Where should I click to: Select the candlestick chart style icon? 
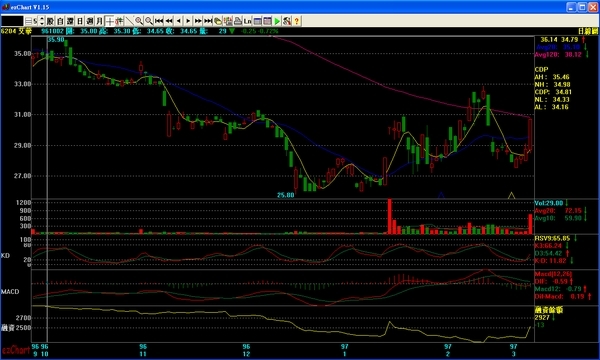point(119,21)
